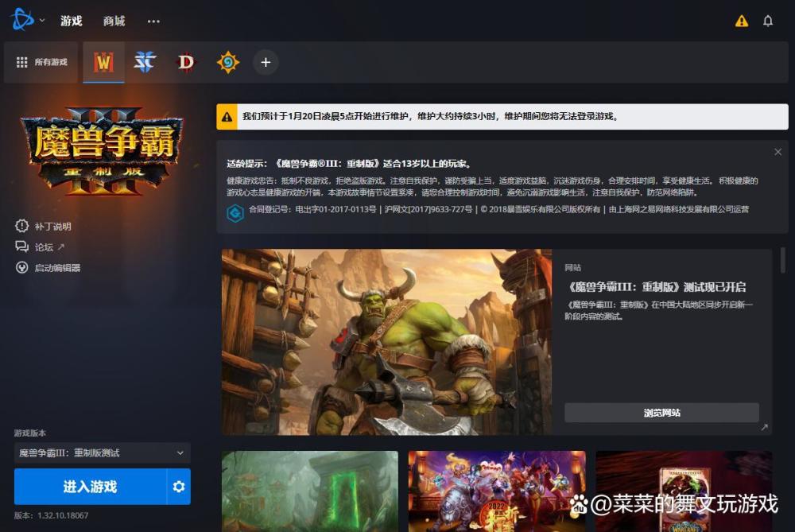The height and width of the screenshot is (532, 795).
Task: Open the 游戏版本 dropdown 魔兽争霸III：重制版测试
Action: pyautogui.click(x=103, y=453)
